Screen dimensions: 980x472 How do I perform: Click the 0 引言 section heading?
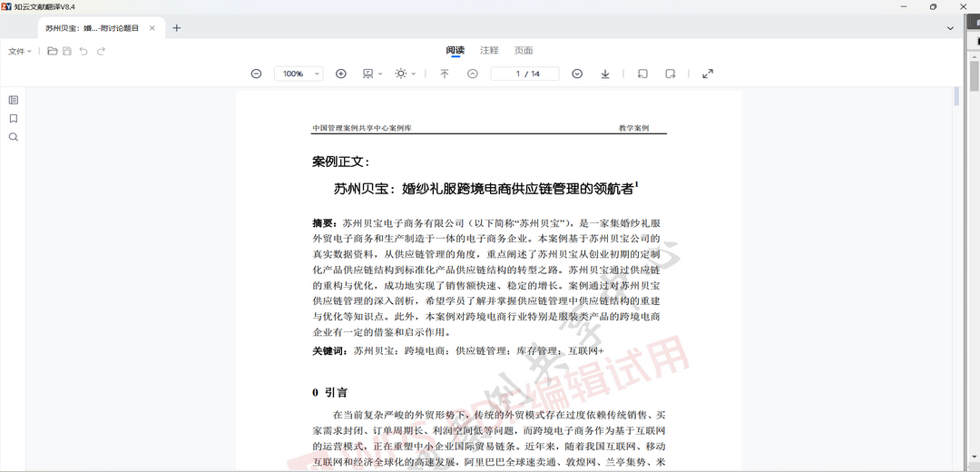tap(330, 393)
